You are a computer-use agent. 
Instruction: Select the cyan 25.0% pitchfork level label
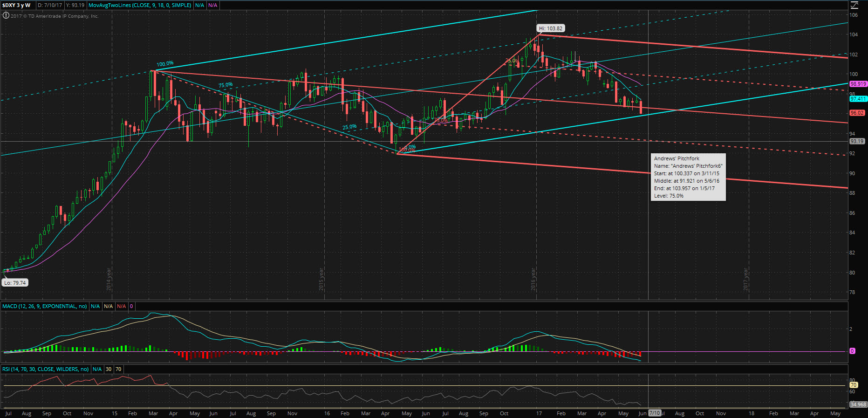(x=349, y=127)
